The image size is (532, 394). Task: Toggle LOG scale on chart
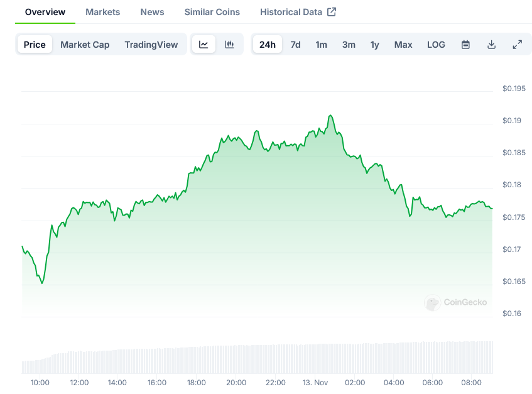pos(436,45)
